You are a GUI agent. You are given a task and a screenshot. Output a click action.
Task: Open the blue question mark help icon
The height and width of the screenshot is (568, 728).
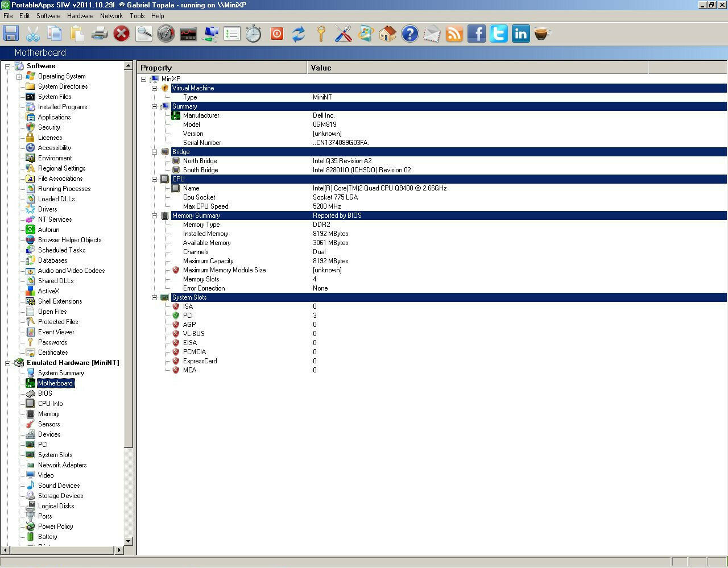(409, 34)
